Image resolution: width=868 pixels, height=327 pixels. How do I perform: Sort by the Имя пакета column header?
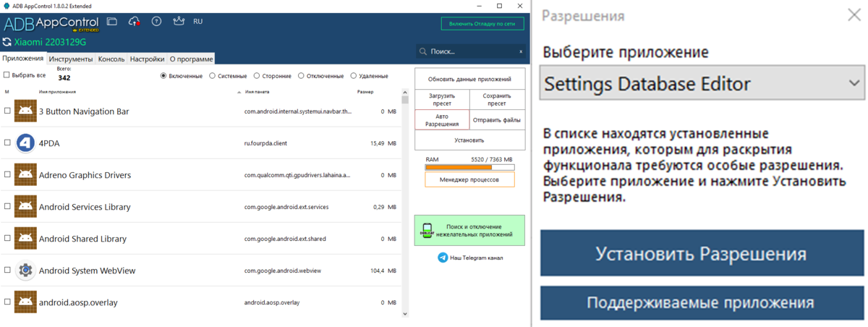[257, 92]
